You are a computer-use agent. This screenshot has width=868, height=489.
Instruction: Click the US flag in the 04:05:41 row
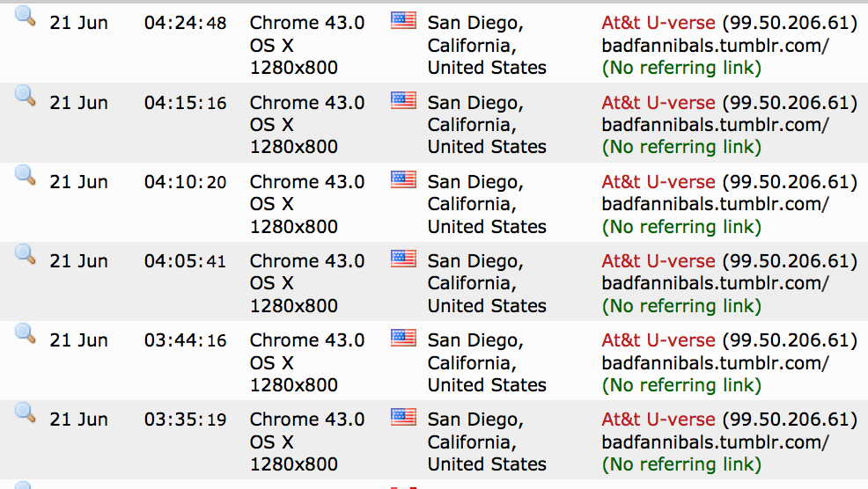[x=403, y=258]
